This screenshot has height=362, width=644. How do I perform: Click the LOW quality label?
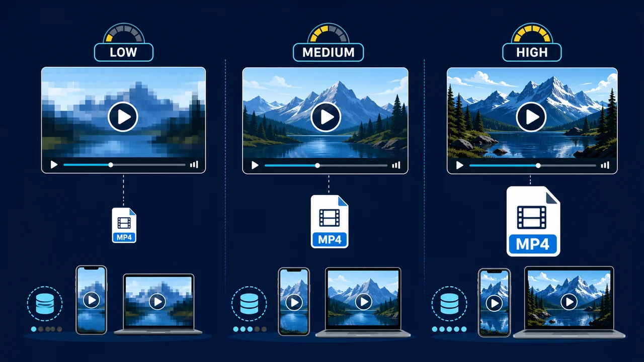tap(123, 52)
